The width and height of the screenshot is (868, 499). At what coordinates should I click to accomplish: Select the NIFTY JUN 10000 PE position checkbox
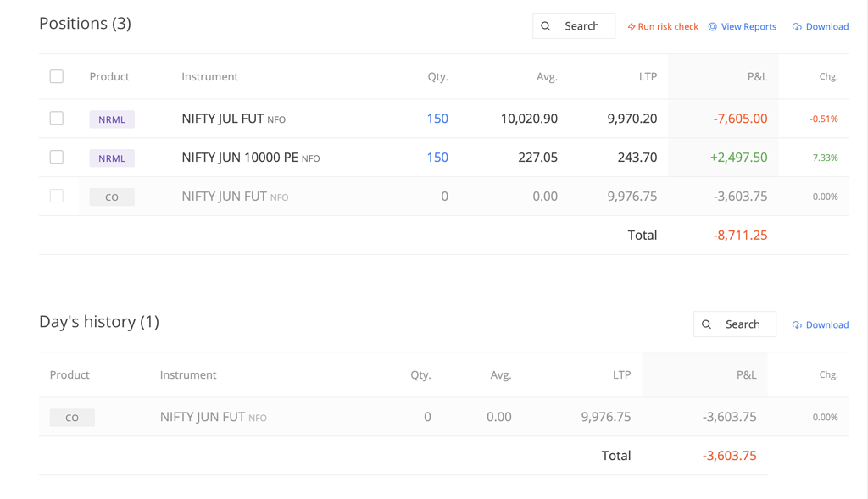tap(56, 157)
